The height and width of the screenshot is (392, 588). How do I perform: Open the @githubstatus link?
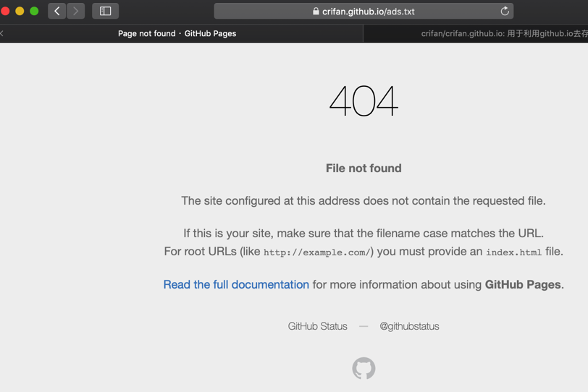[x=409, y=326]
